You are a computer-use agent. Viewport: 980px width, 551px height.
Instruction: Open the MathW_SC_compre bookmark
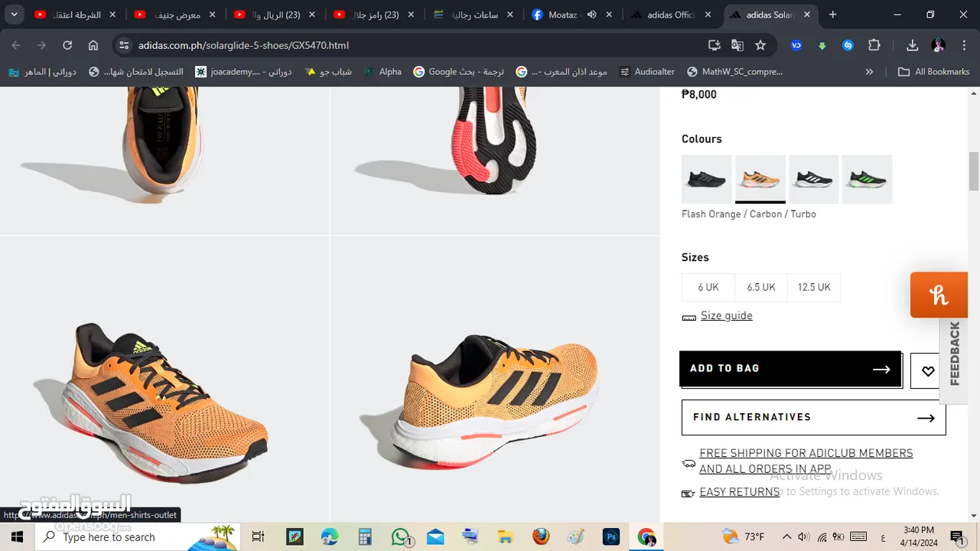tap(735, 71)
